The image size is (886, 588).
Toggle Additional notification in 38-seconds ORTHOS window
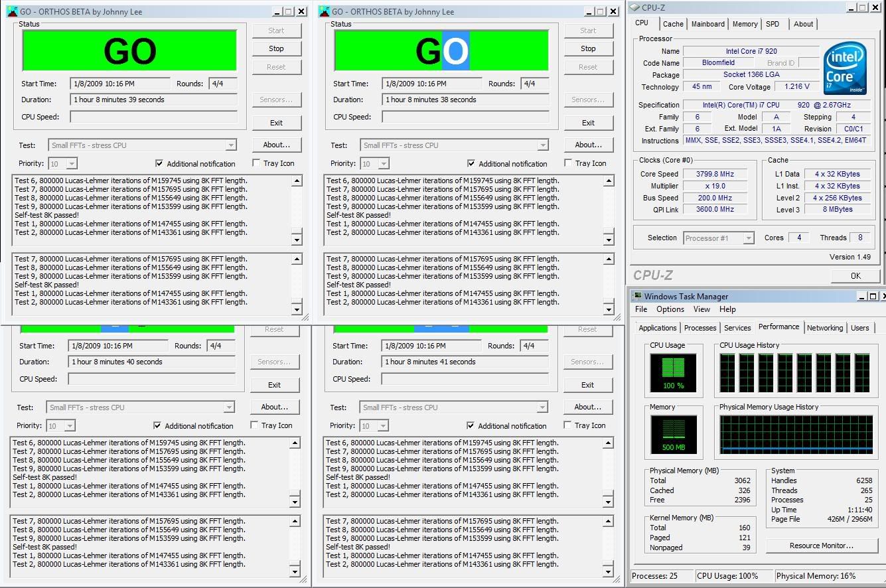[471, 163]
